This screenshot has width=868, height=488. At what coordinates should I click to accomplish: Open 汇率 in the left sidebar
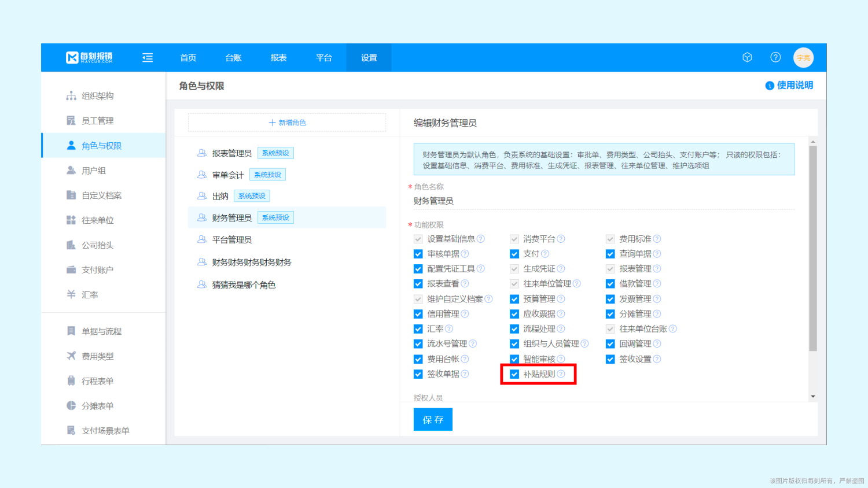[90, 295]
